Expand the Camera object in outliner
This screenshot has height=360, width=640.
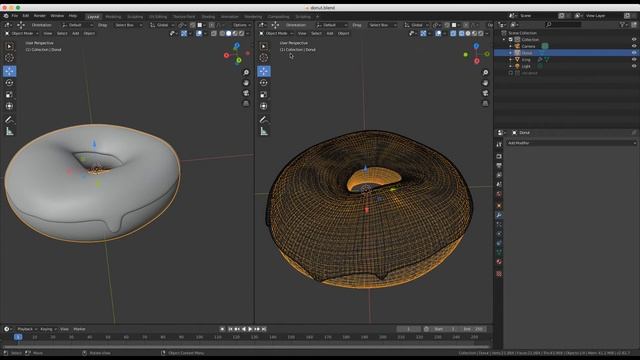coord(511,46)
